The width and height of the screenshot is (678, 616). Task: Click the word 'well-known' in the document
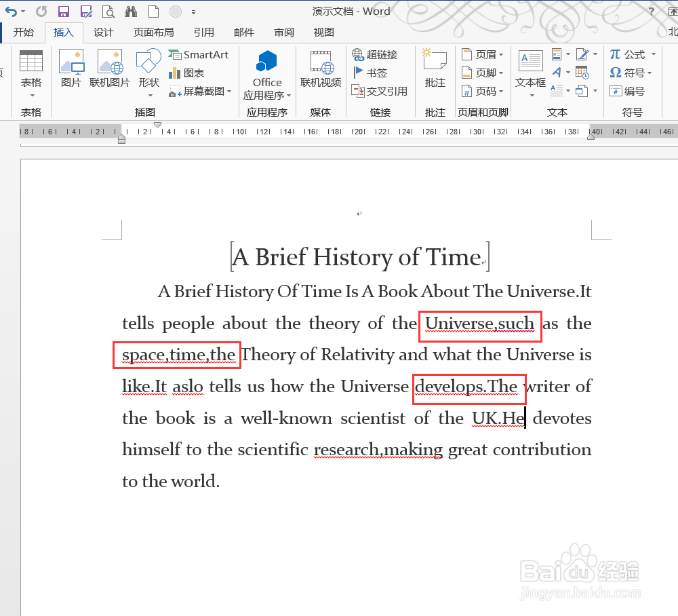click(x=287, y=419)
